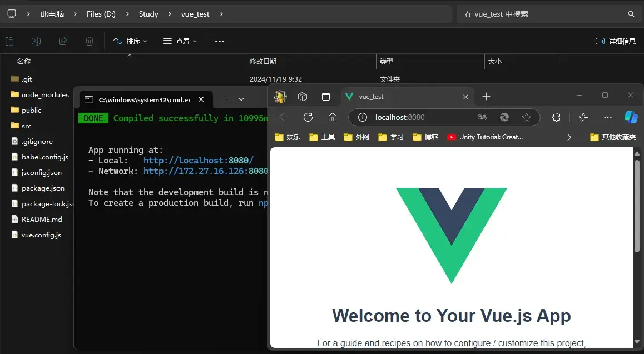Screen dimensions: 644x354
Task: Open the browser workspaces icon
Action: pos(303,97)
